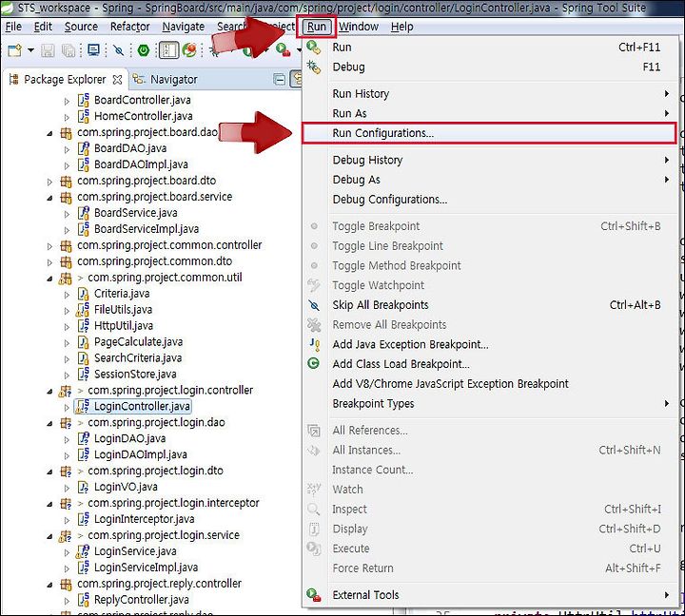685x616 pixels.
Task: Expand the BoardController.java tree node arrow
Action: [x=67, y=101]
